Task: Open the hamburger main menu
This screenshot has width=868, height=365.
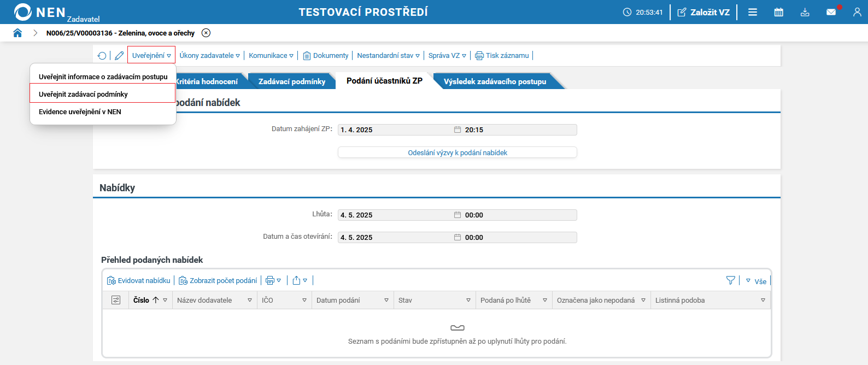Action: pyautogui.click(x=753, y=12)
